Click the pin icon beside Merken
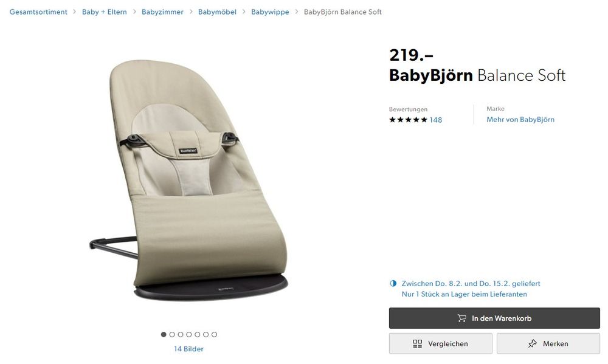Screen dimensions: 608x364 (x=533, y=343)
